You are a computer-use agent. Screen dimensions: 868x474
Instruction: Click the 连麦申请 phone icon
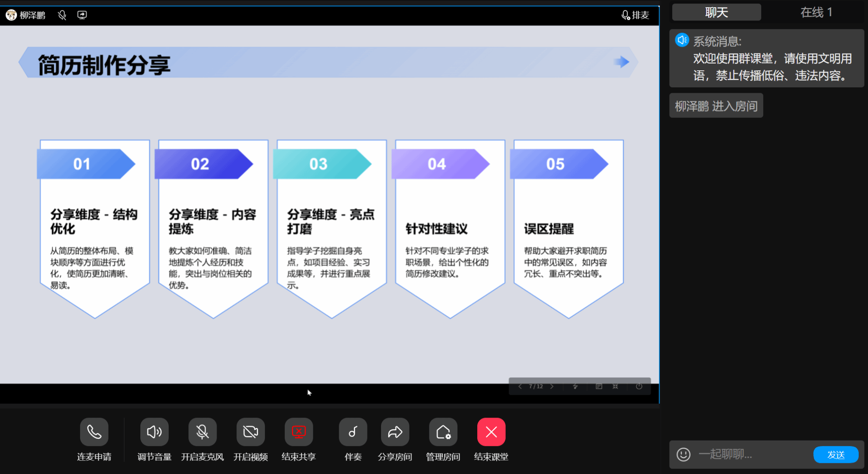[x=94, y=432]
